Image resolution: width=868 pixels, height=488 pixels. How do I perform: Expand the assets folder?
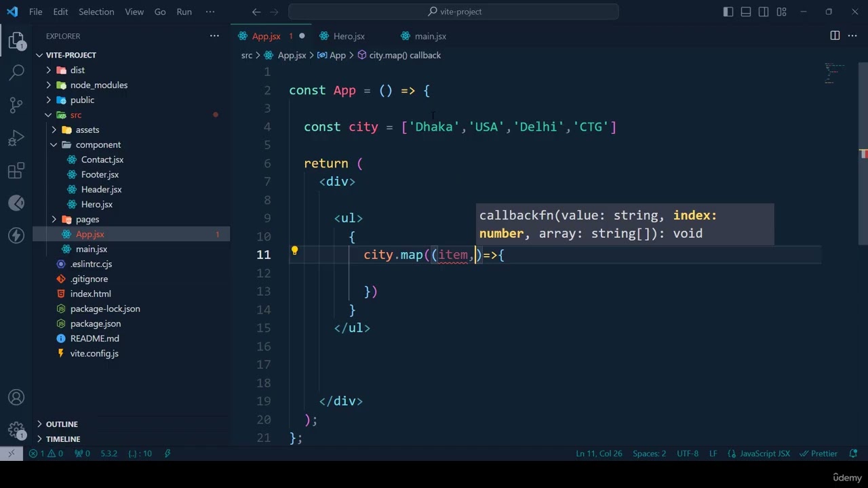coord(54,129)
